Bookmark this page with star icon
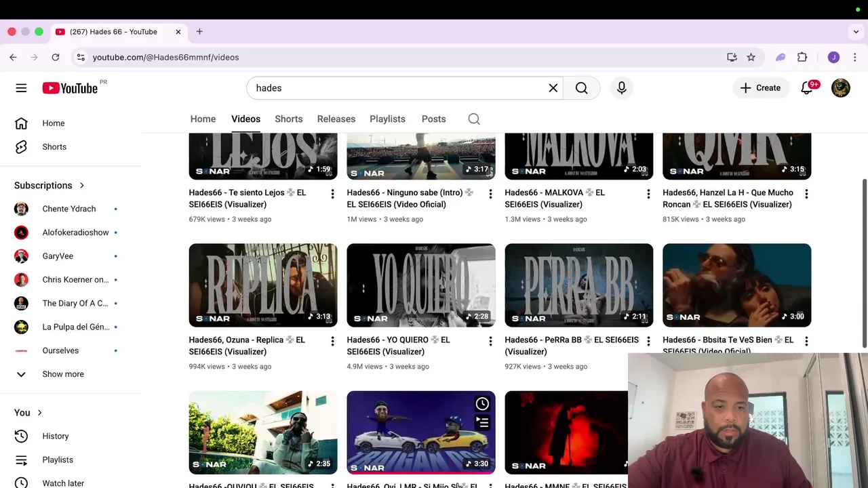 point(751,58)
